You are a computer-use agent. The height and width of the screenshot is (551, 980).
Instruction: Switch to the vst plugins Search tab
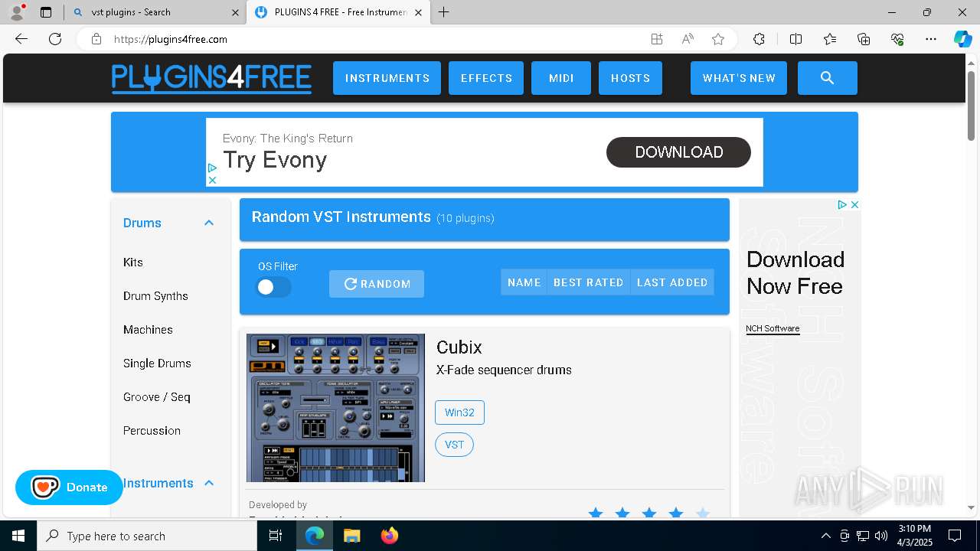tap(153, 12)
